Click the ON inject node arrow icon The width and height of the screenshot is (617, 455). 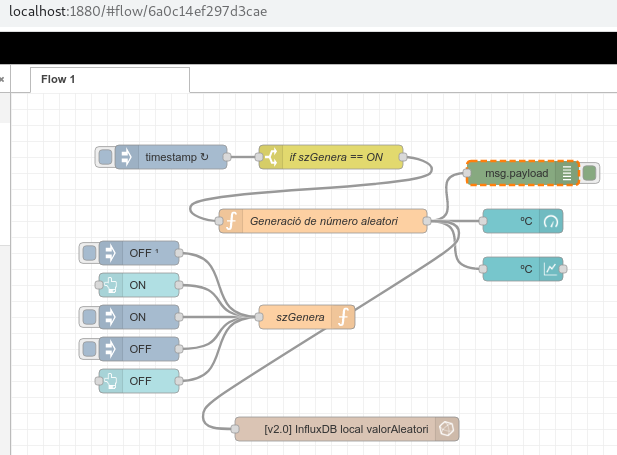(111, 317)
